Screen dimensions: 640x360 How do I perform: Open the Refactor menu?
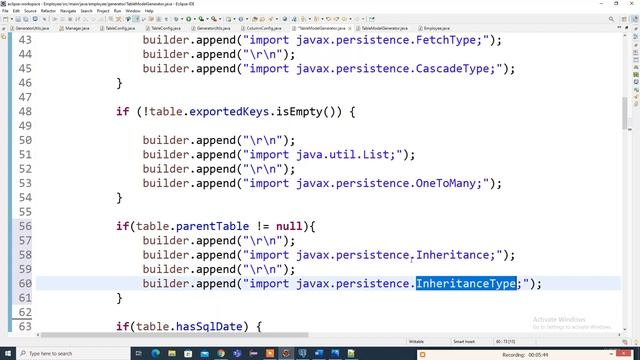[x=48, y=11]
